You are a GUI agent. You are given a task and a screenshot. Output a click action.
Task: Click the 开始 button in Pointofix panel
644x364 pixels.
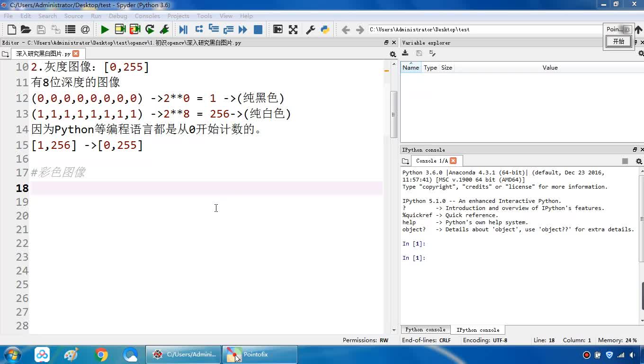click(618, 41)
